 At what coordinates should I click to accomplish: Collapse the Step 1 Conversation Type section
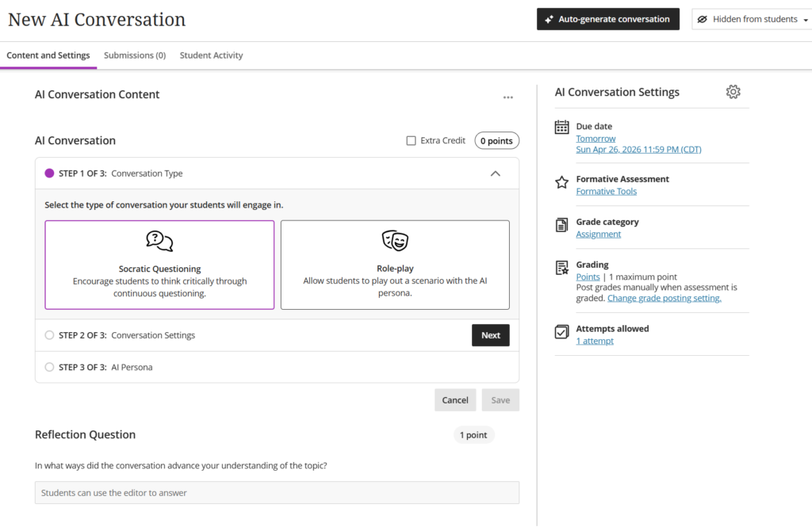(496, 174)
